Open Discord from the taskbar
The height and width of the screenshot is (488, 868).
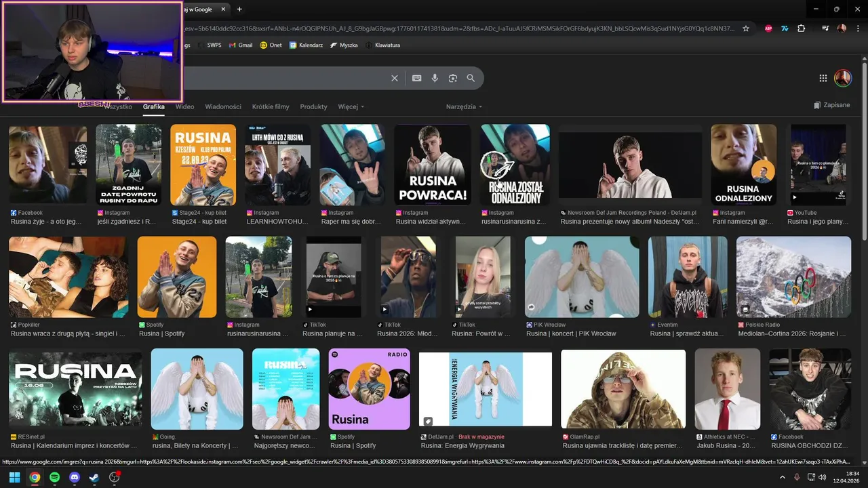tap(75, 477)
